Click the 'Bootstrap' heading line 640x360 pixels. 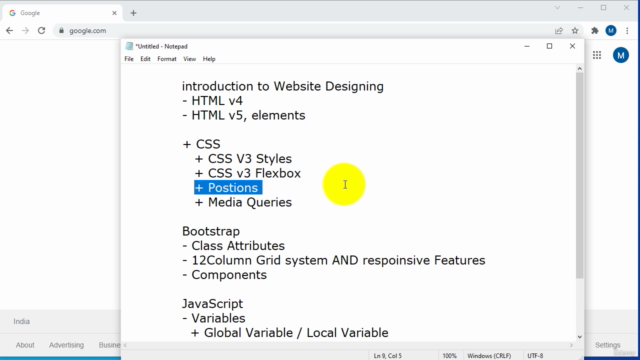[211, 231]
